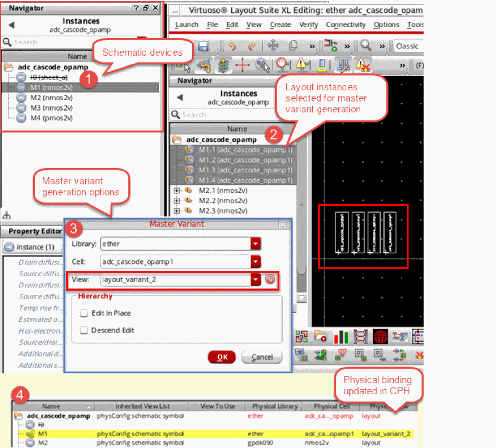The width and height of the screenshot is (496, 448).
Task: Click 'layout_variant_2' in the CPH M1 row
Action: [386, 433]
